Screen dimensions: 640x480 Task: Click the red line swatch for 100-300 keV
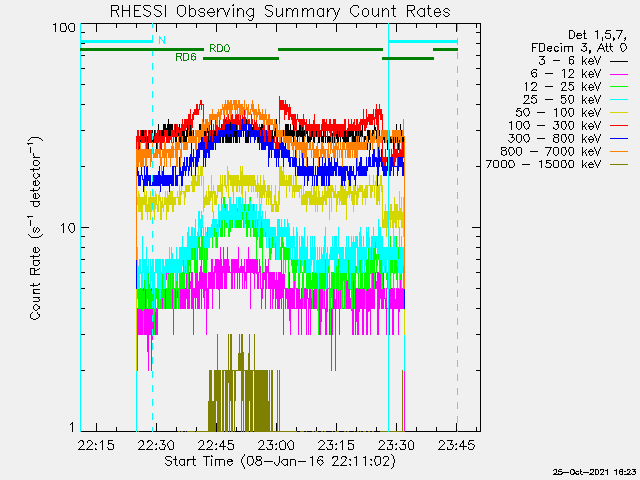[619, 126]
